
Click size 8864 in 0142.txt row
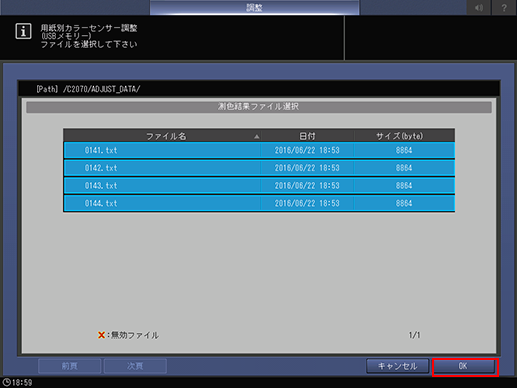click(x=404, y=168)
